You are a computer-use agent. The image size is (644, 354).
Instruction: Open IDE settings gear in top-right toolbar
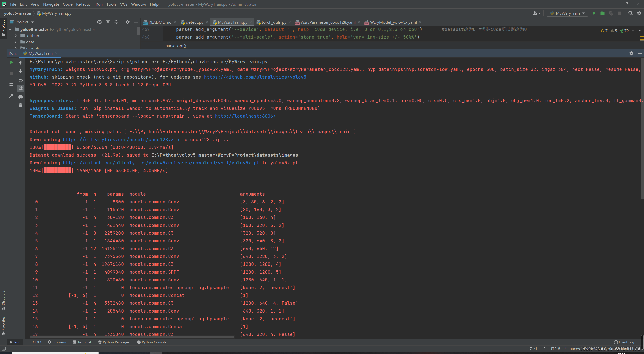click(x=639, y=13)
